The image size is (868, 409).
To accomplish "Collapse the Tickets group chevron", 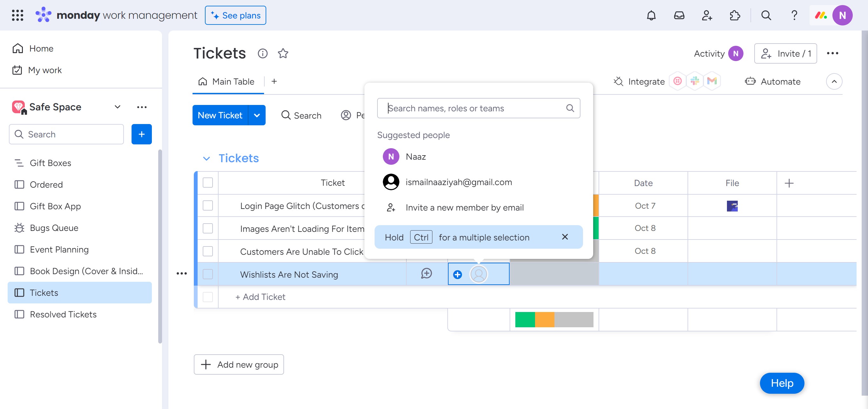I will click(206, 158).
